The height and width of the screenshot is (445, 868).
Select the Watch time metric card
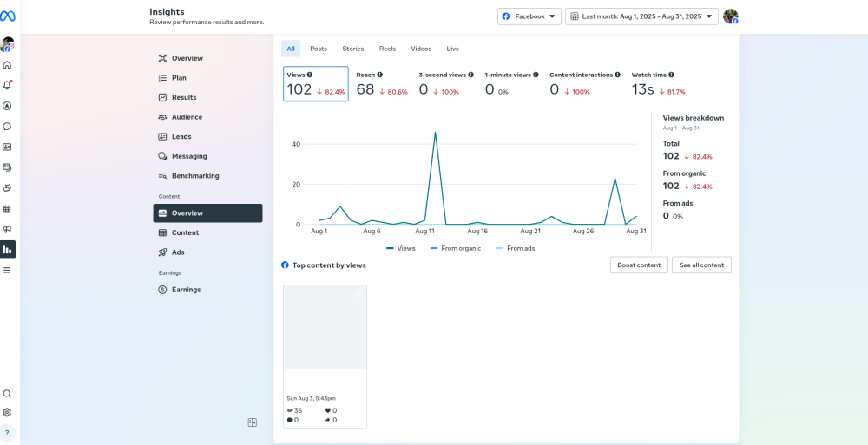(x=658, y=84)
